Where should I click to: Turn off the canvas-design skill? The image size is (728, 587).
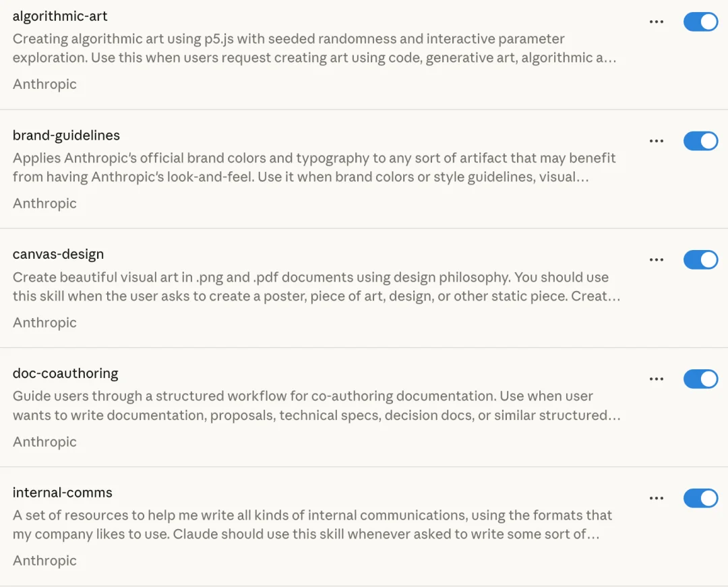[700, 260]
